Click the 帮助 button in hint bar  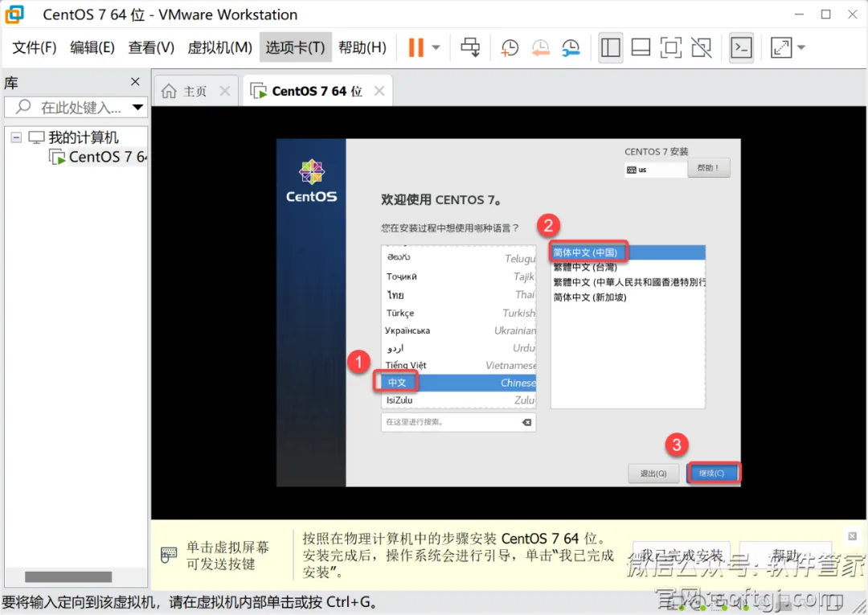tap(785, 556)
